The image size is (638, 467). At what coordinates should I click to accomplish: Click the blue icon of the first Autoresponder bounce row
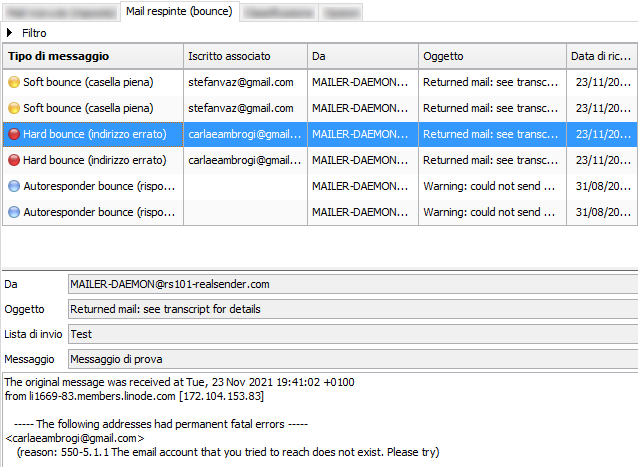coord(14,186)
